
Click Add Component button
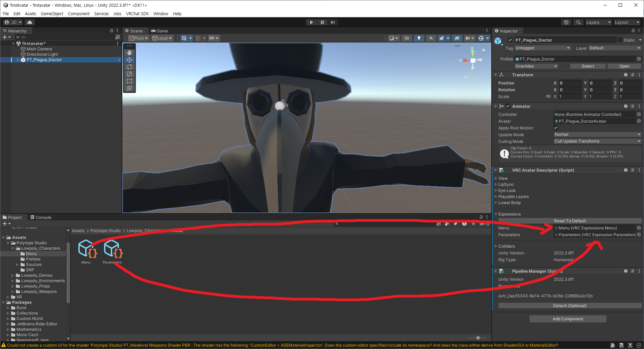click(568, 319)
